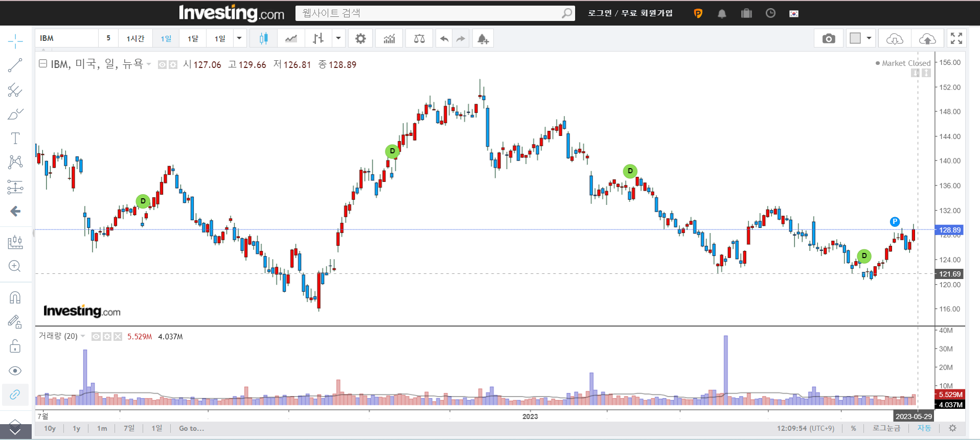Click the IBM symbol input field

coord(66,38)
